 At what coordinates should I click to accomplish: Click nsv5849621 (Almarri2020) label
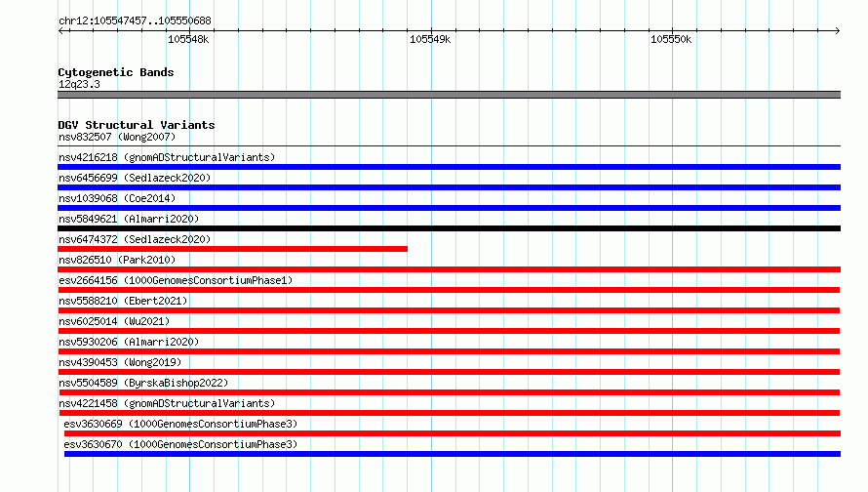(129, 219)
